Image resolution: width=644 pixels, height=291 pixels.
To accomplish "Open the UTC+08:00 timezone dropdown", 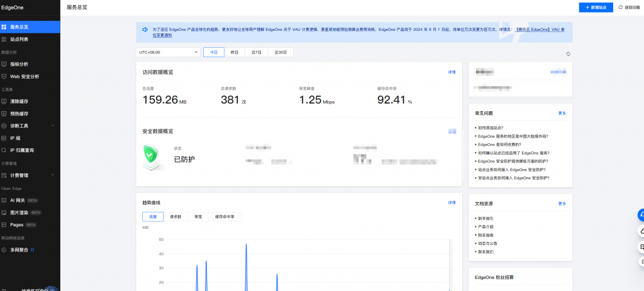I will [x=168, y=53].
